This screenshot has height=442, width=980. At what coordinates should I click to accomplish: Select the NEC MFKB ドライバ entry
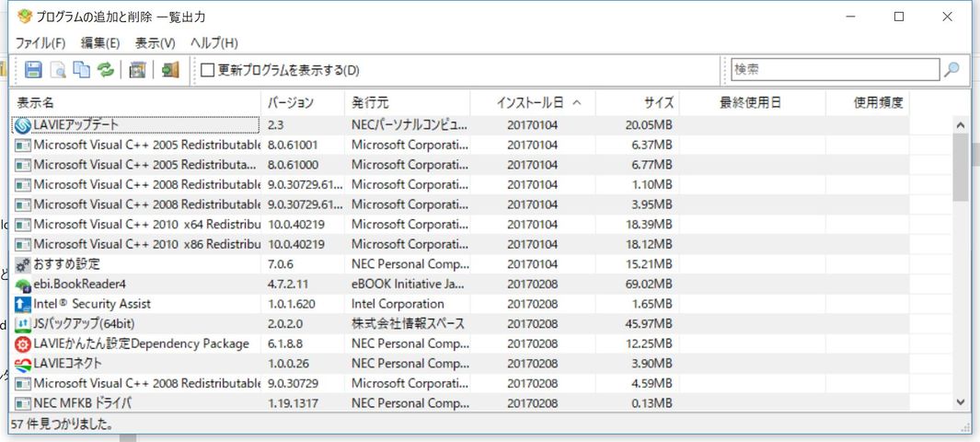click(x=82, y=403)
